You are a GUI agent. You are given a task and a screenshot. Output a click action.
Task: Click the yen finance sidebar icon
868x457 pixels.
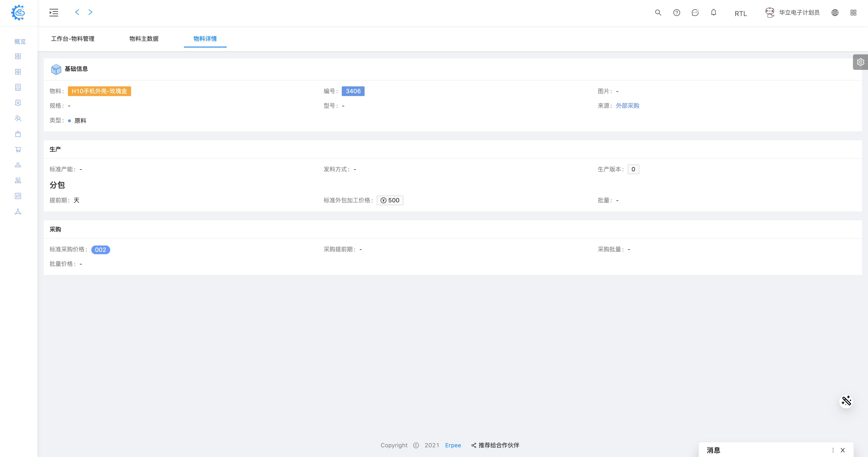coord(18,103)
